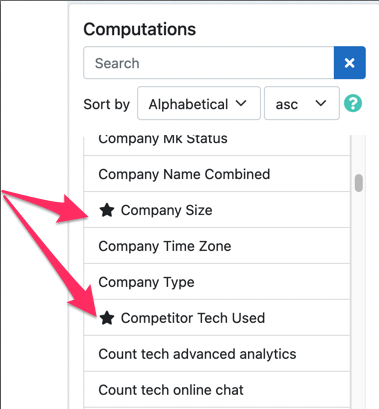Choose Company Time Zone from list
379x409 pixels.
[x=217, y=246]
